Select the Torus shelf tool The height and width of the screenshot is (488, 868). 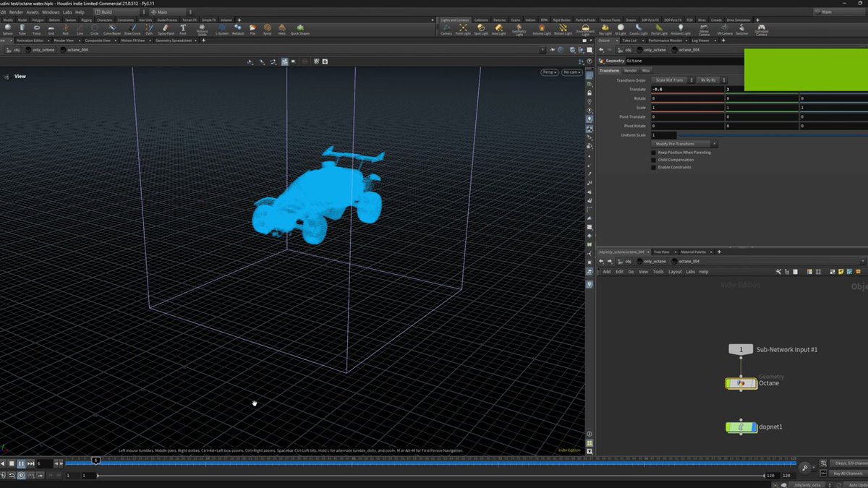click(36, 29)
